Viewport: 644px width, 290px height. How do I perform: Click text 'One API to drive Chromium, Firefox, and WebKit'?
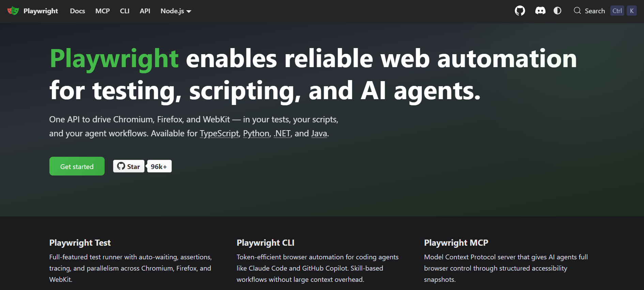140,120
